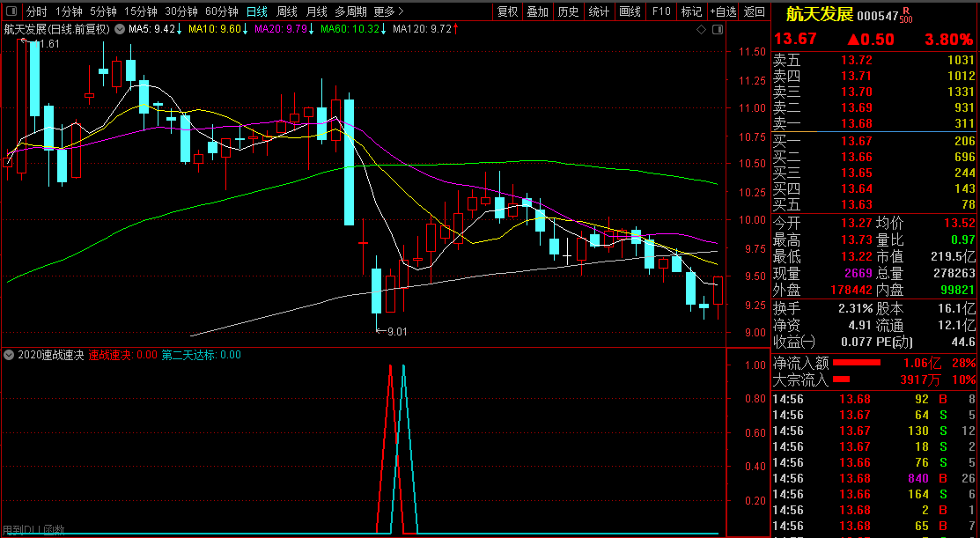Select the 买三 13.65 order row

[874, 173]
